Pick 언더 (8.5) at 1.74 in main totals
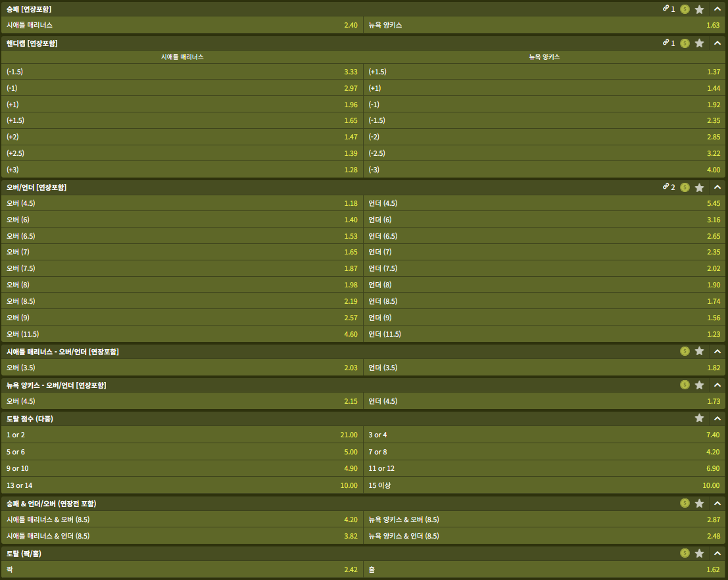728x580 pixels. click(545, 301)
